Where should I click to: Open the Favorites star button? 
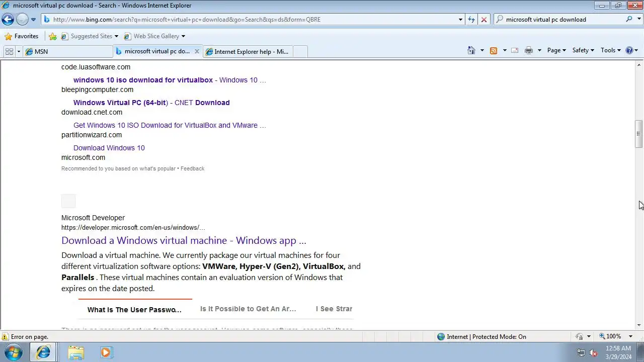(x=21, y=36)
